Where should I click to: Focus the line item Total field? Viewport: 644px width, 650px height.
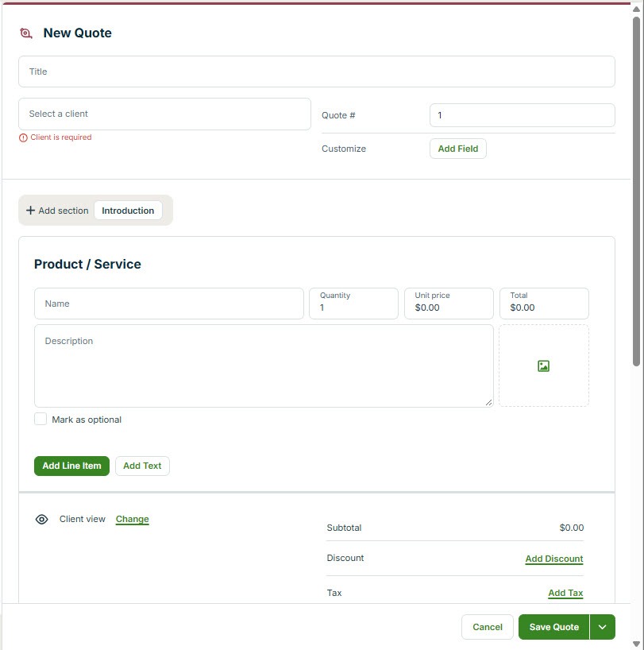[x=544, y=304]
